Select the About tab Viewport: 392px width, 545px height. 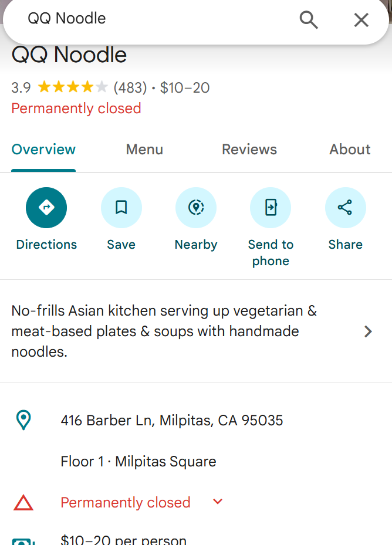[350, 150]
